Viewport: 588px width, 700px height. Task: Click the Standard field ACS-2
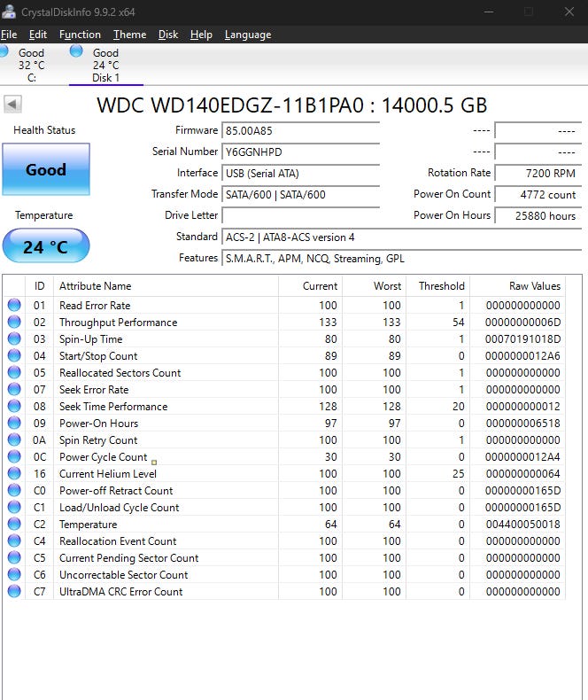[401, 237]
